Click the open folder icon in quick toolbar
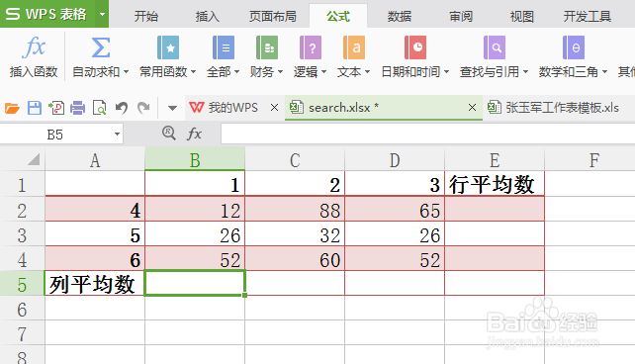 coord(12,108)
